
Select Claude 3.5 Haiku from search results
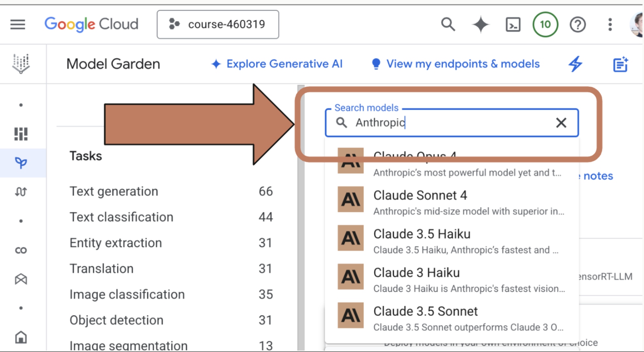tap(451, 241)
